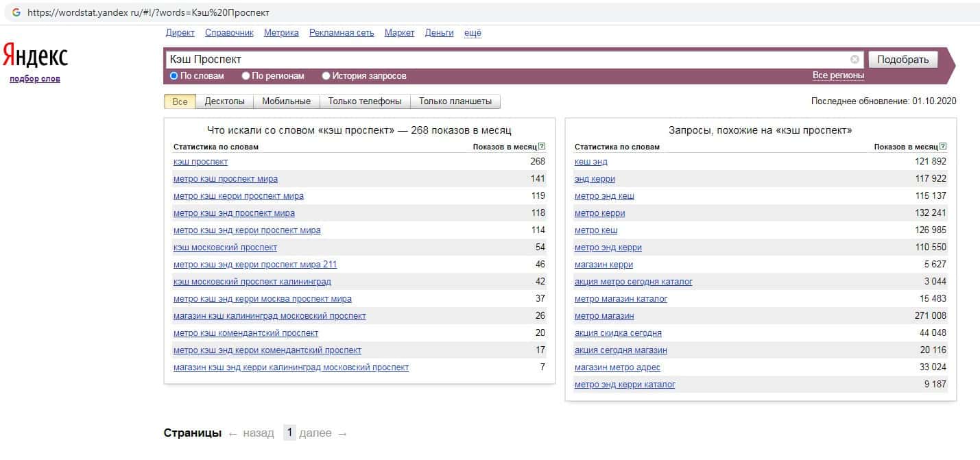Select the 'История запросов' radio button

(x=326, y=76)
